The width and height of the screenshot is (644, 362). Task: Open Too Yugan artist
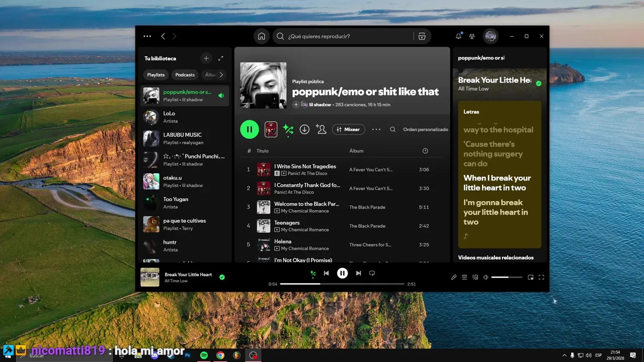pos(184,203)
